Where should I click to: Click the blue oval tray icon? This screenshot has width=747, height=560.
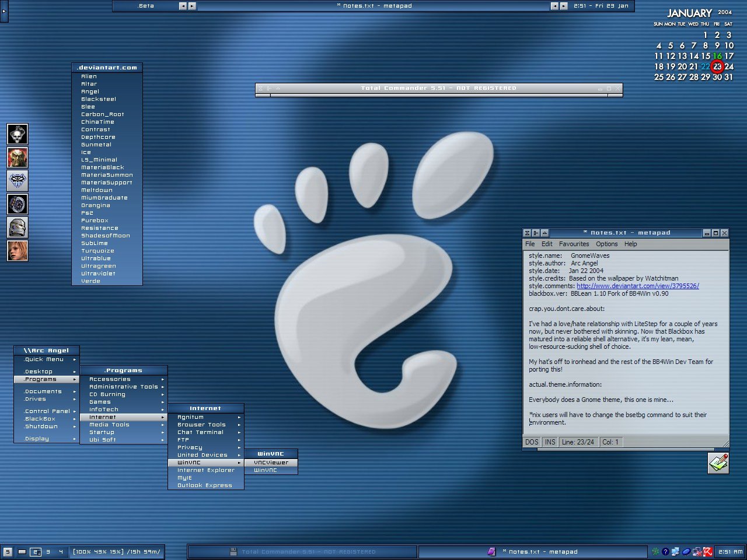click(686, 551)
